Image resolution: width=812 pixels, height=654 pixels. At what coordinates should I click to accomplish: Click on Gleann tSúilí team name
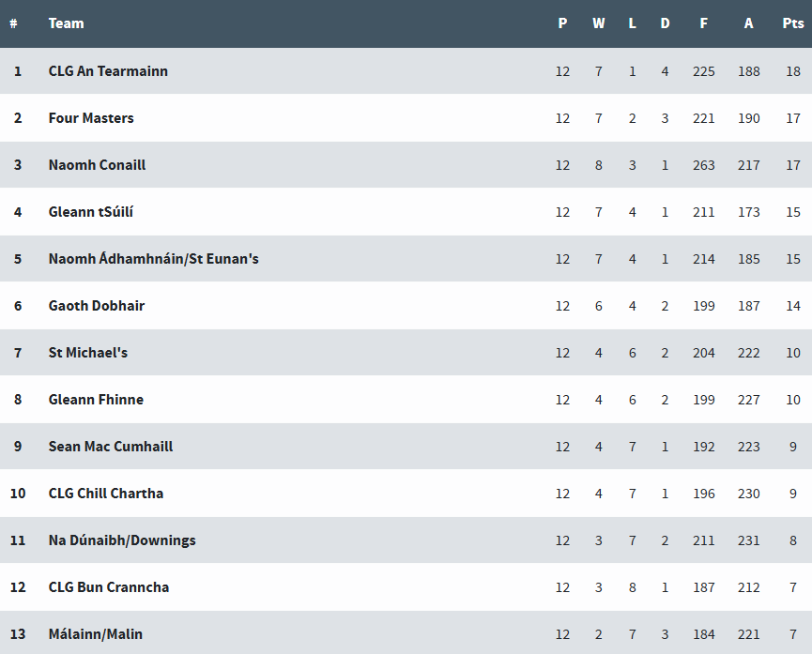(91, 212)
